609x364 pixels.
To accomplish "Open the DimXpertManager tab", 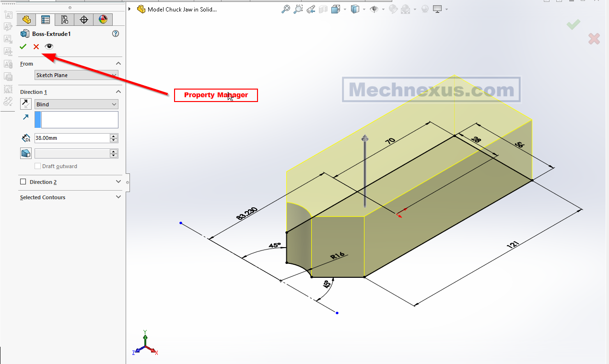I will [x=84, y=20].
